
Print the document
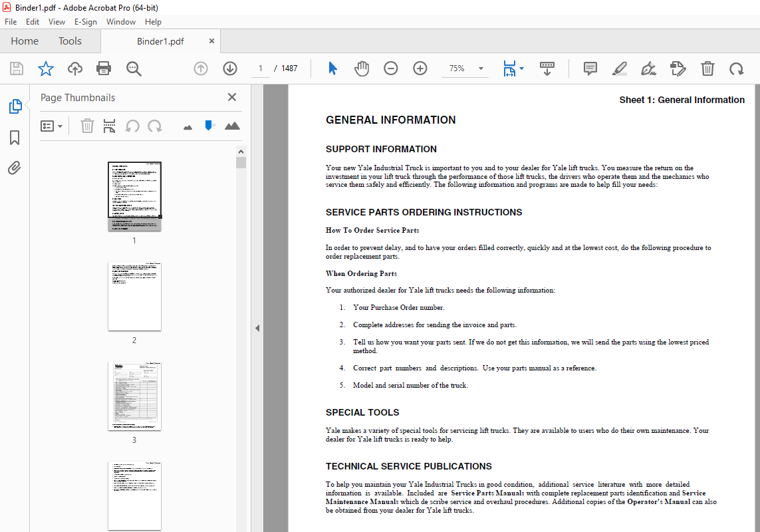point(104,68)
